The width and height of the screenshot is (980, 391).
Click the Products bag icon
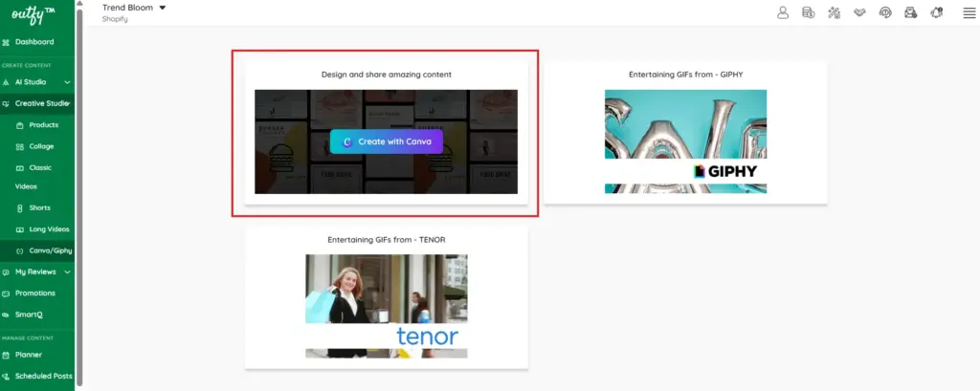point(20,125)
